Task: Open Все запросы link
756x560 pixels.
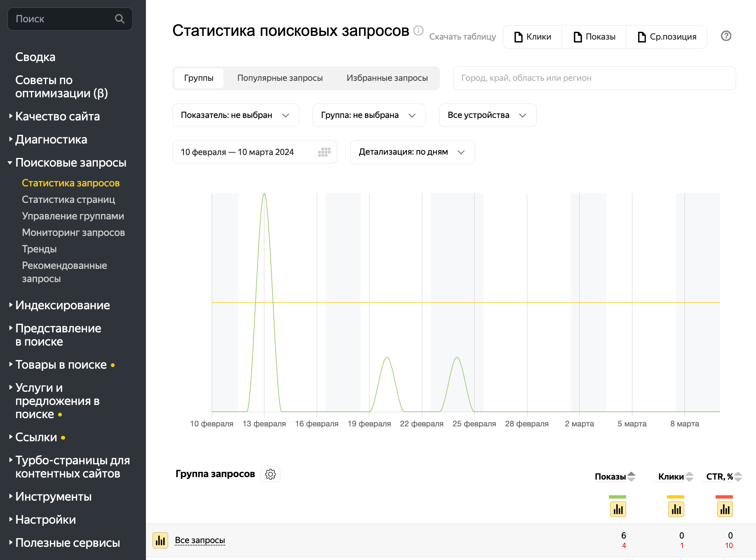Action: click(200, 540)
